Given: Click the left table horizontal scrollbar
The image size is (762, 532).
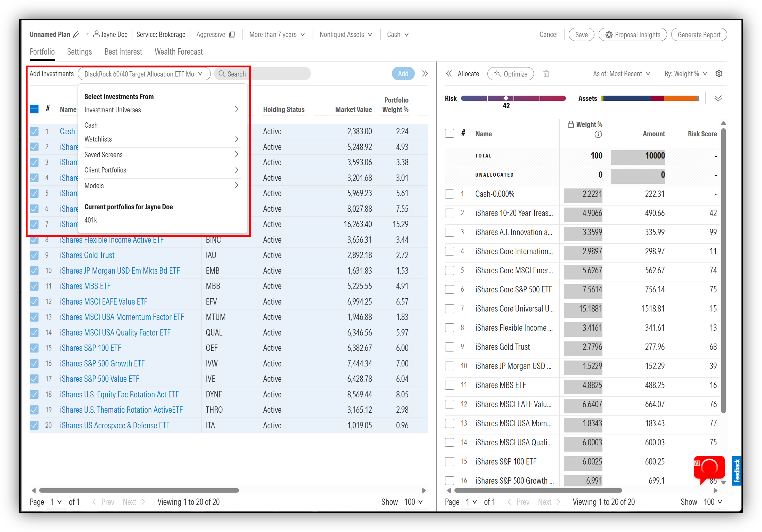Looking at the screenshot, I should (139, 490).
